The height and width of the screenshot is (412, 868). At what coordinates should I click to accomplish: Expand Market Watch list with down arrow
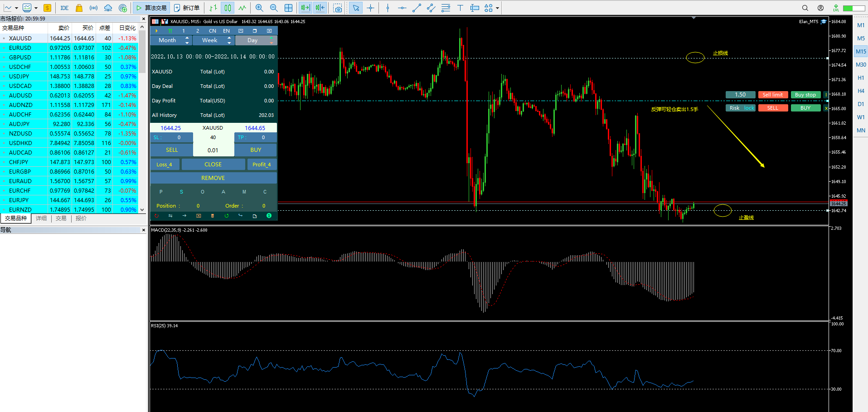[142, 210]
